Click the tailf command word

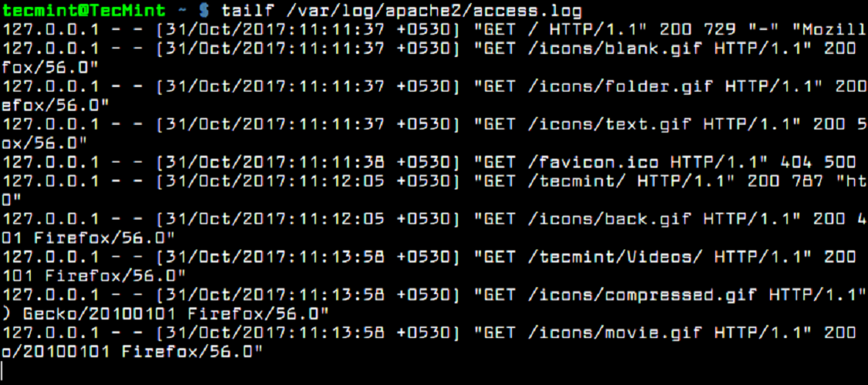245,11
